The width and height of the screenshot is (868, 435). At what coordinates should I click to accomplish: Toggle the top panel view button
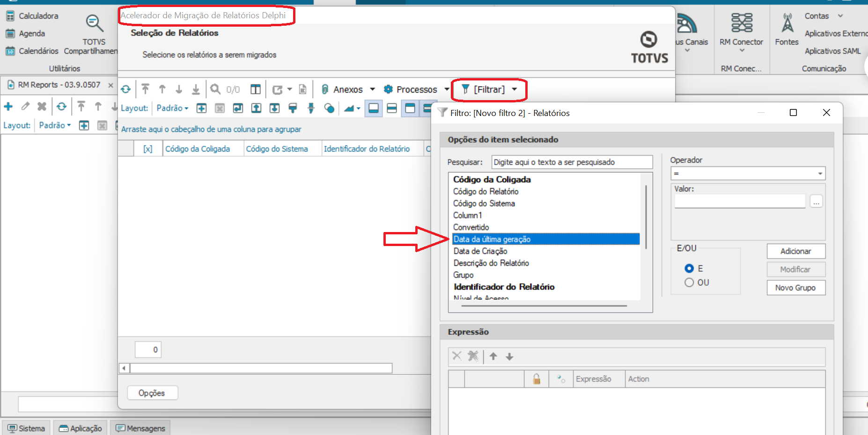coord(410,108)
